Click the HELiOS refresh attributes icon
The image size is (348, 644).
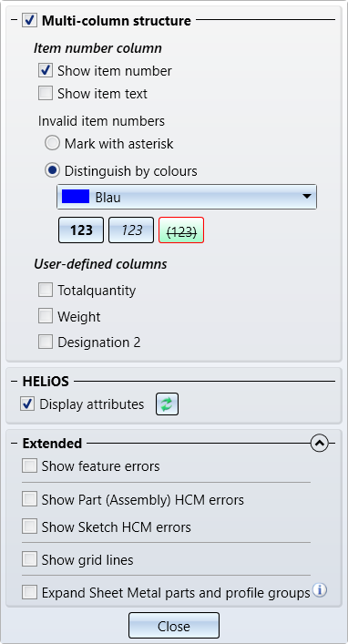tap(167, 404)
